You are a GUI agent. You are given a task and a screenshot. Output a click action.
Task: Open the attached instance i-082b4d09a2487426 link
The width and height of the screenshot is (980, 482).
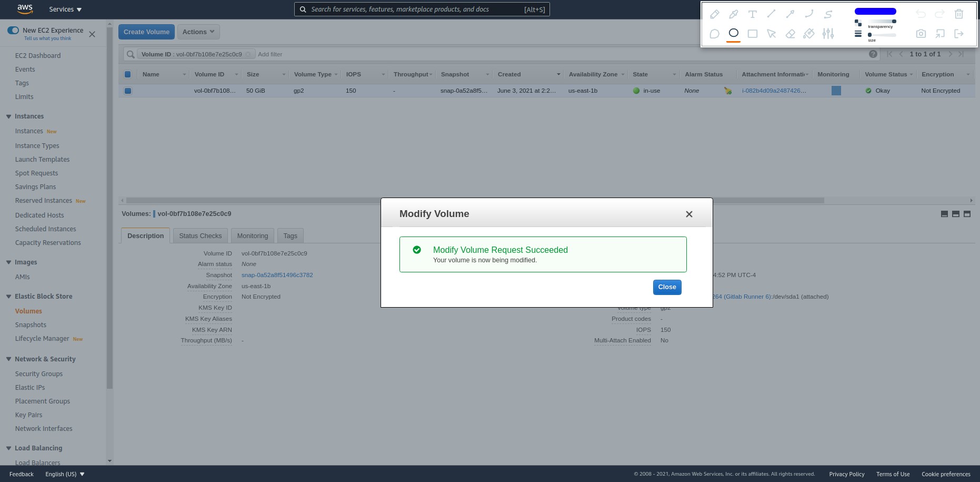click(x=774, y=91)
